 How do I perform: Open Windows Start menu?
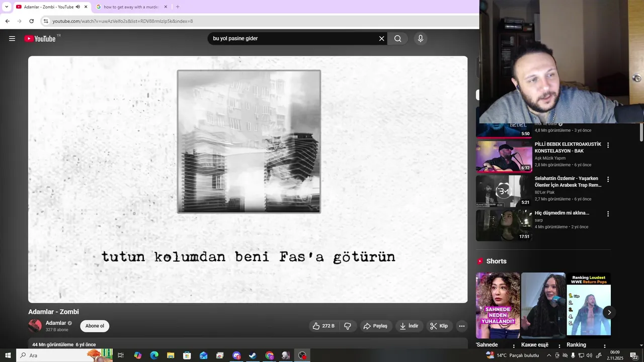(x=8, y=355)
